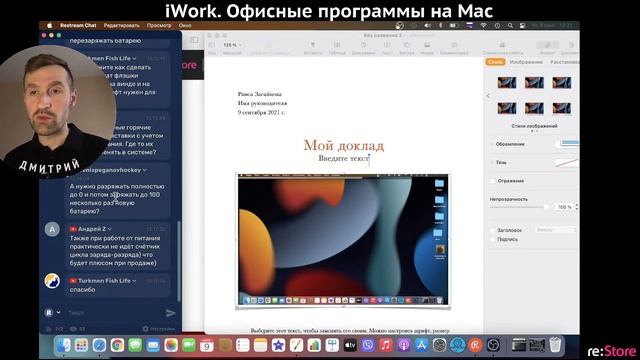Image resolution: width=640 pixels, height=360 pixels.
Task: Enable the Подпись caption checkbox
Action: 493,240
